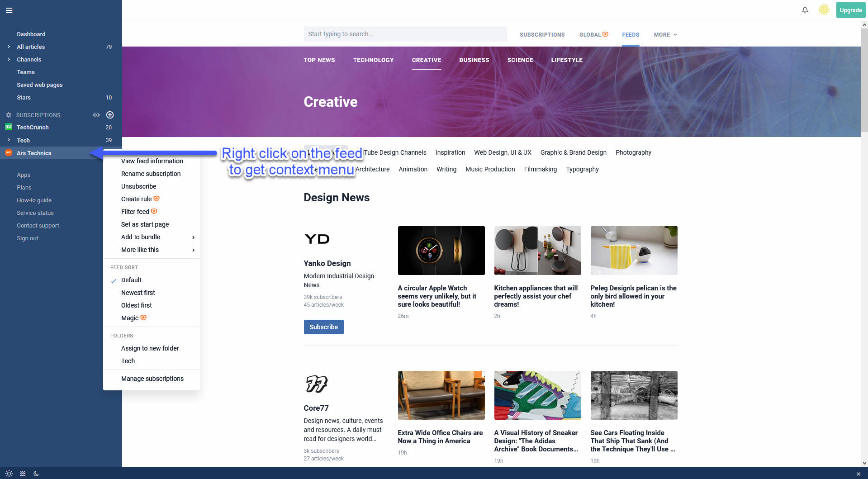This screenshot has width=868, height=479.
Task: Check the Default feed sort option
Action: [x=131, y=280]
